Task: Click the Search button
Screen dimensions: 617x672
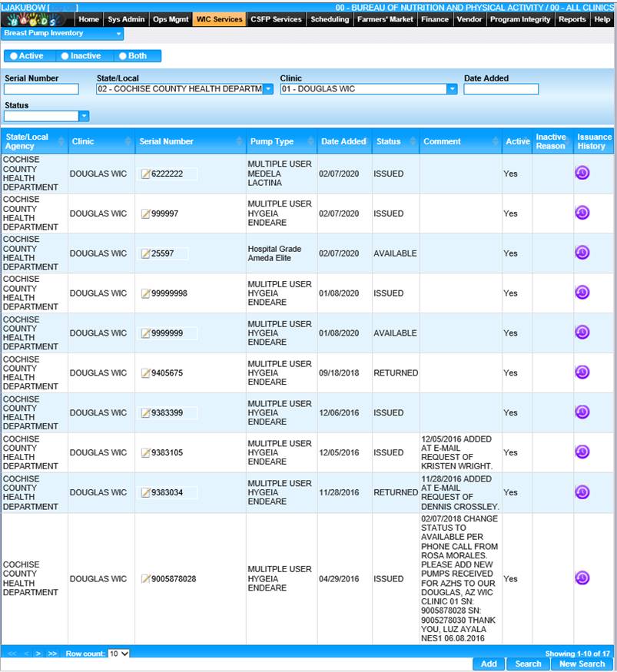Action: coord(528,664)
